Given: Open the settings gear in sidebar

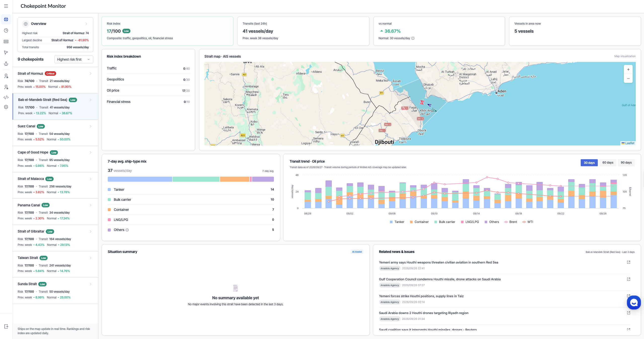Looking at the screenshot, I should (6, 107).
